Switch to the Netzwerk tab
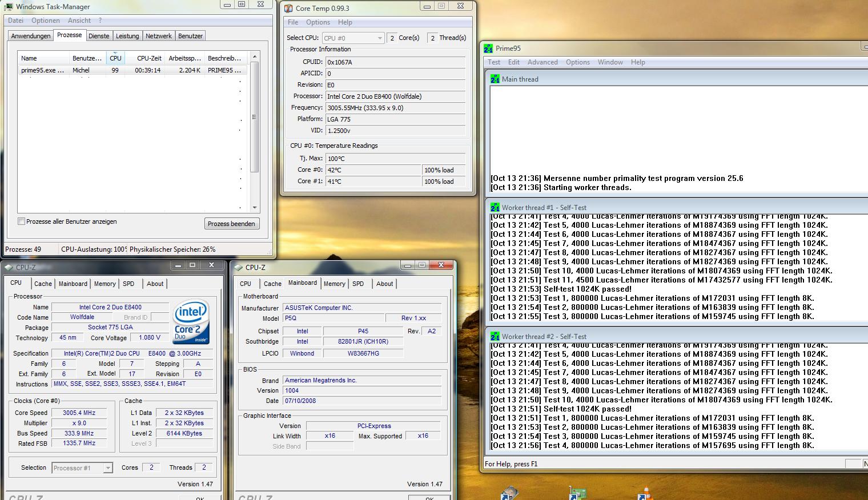 click(x=159, y=36)
